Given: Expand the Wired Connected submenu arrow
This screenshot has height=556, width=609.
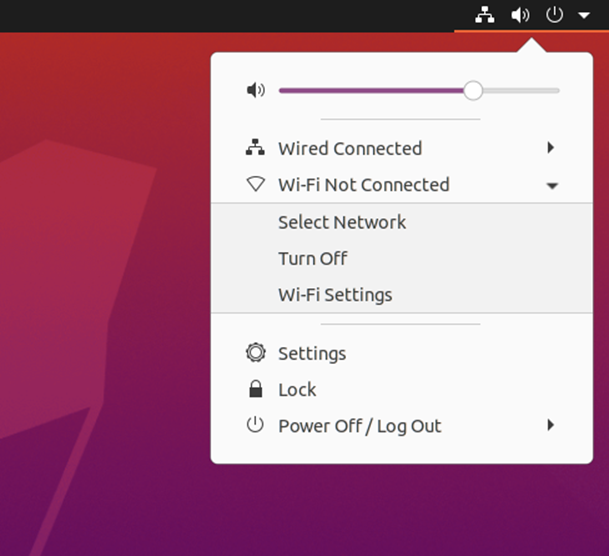Looking at the screenshot, I should 551,148.
